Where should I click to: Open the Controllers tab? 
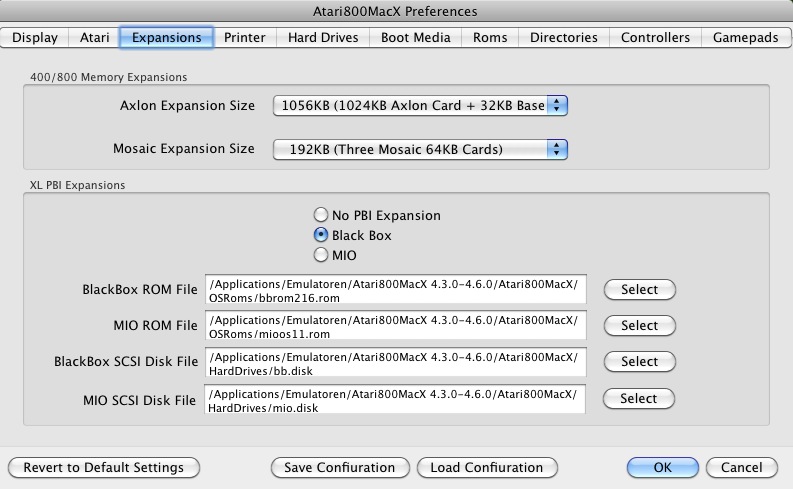tap(655, 37)
